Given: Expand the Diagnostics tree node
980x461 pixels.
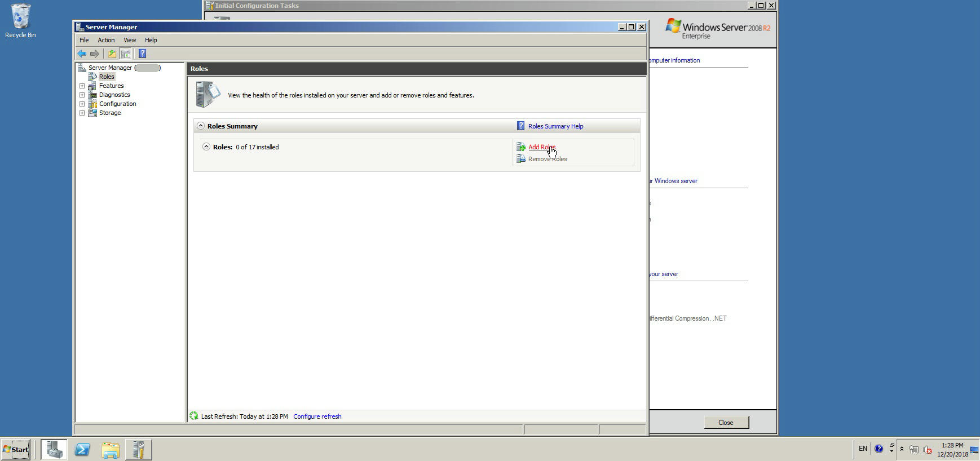Looking at the screenshot, I should click(x=82, y=95).
